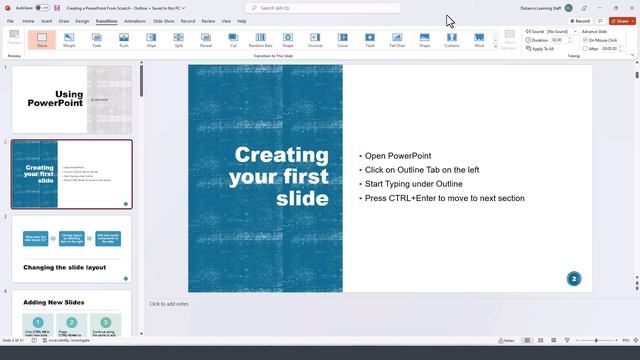Open the document title dropdown

tap(184, 8)
